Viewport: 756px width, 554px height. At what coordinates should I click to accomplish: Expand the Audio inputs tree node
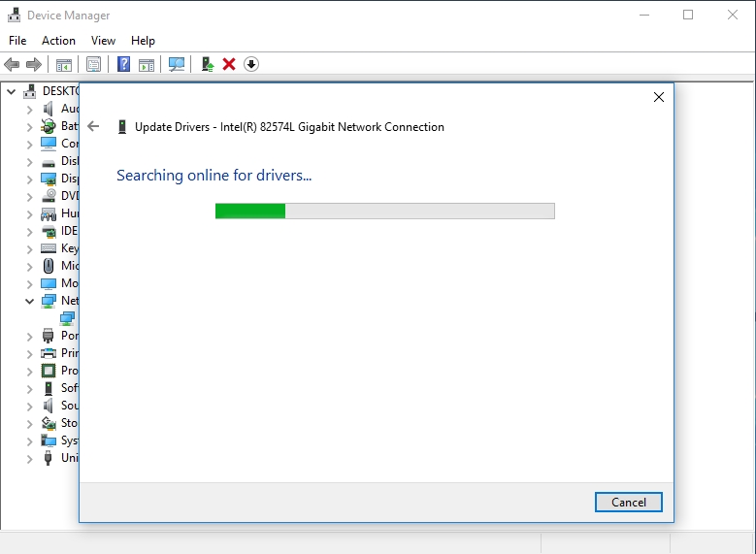[29, 110]
